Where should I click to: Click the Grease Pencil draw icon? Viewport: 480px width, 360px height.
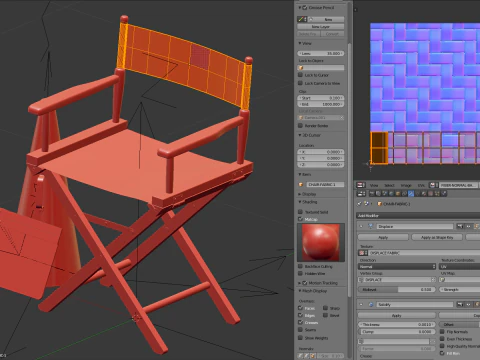click(302, 19)
